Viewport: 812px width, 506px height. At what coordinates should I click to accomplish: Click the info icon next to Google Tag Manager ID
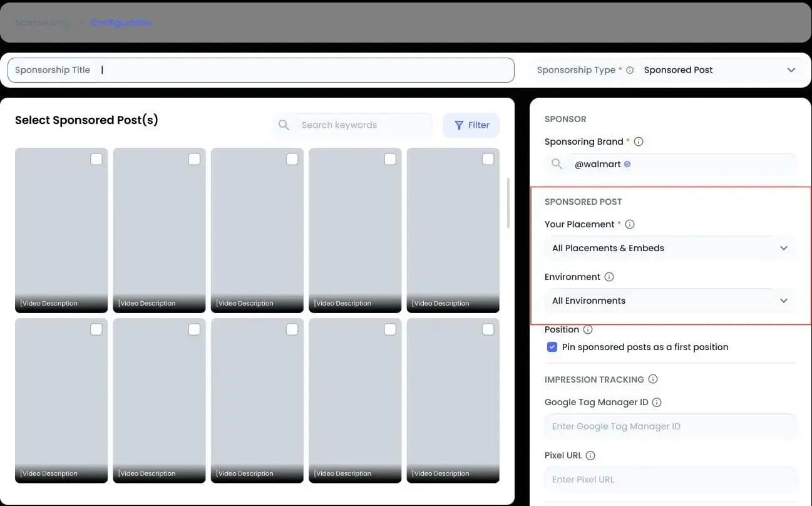(x=657, y=402)
